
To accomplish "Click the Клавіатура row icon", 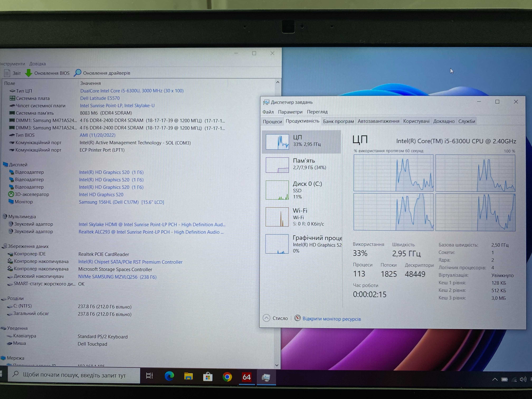I will [x=10, y=336].
